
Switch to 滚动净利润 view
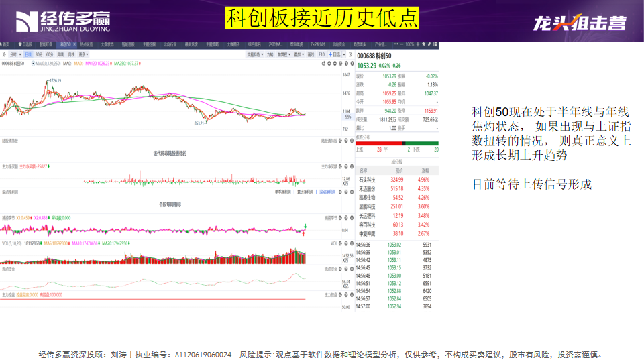[327, 192]
